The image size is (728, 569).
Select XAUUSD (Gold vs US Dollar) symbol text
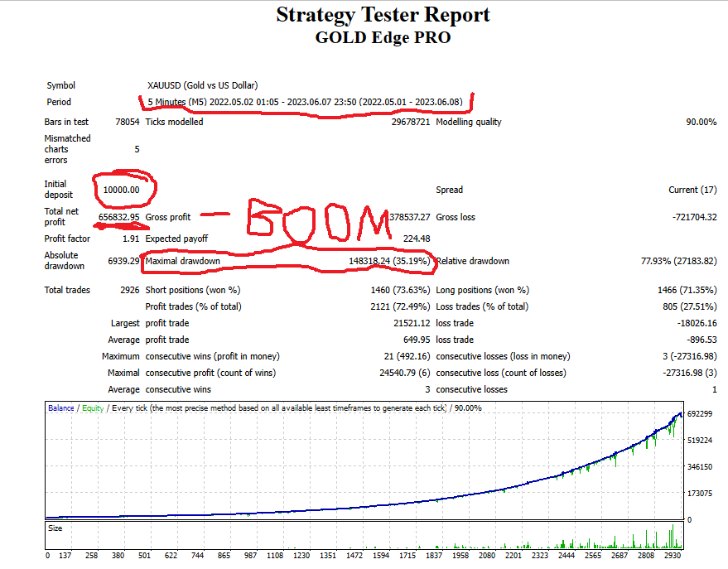click(202, 85)
